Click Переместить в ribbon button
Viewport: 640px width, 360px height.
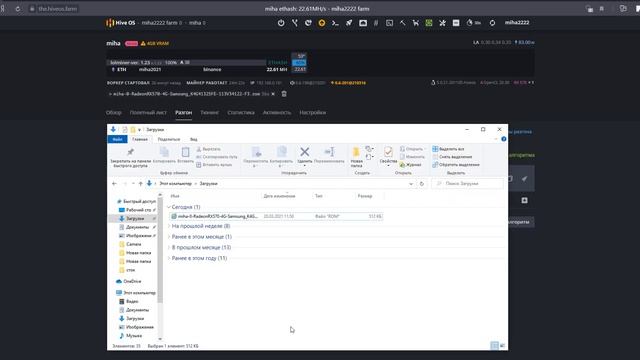tap(256, 157)
